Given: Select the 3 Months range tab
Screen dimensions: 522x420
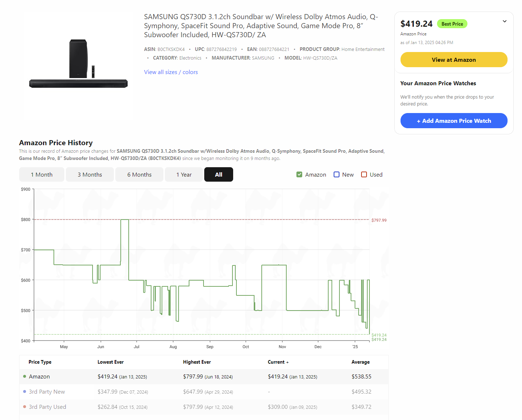Looking at the screenshot, I should 90,174.
